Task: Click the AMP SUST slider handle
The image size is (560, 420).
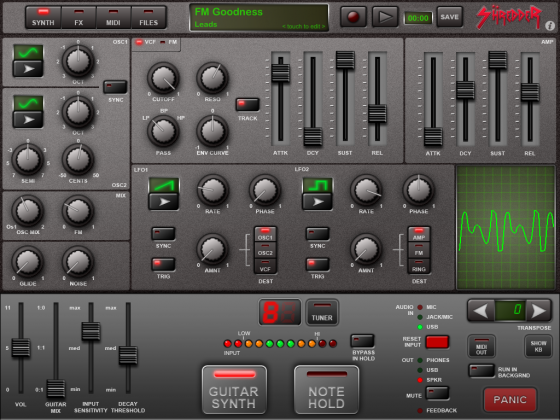Action: pyautogui.click(x=498, y=60)
